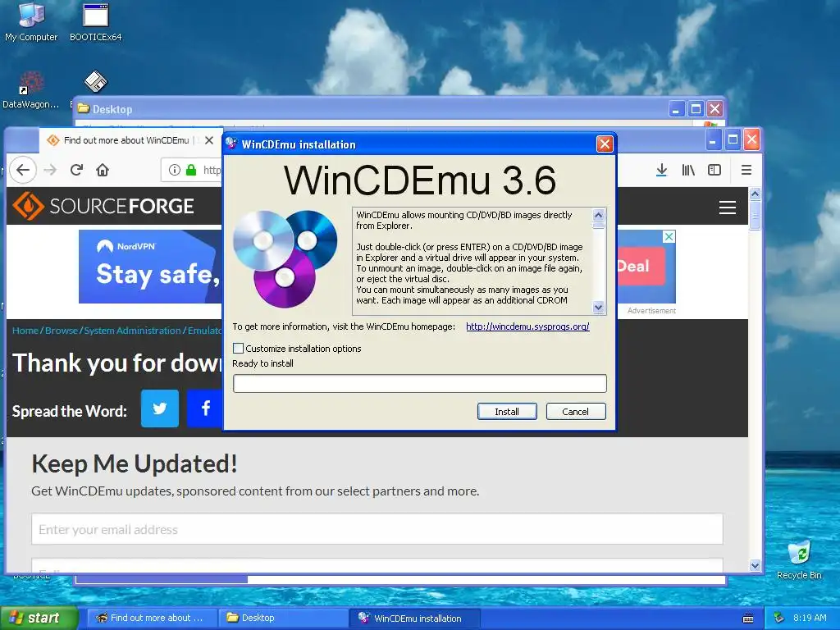
Task: Click the system tray icon beside clock
Action: (779, 618)
